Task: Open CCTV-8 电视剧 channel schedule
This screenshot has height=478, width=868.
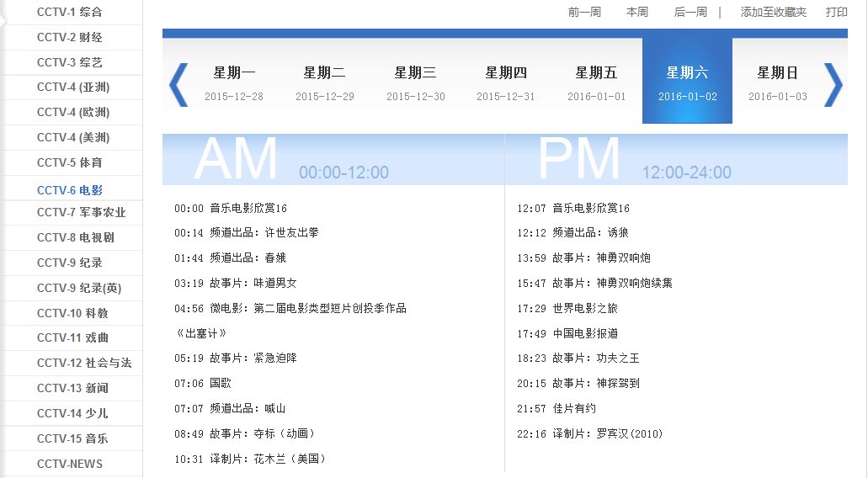Action: click(75, 237)
